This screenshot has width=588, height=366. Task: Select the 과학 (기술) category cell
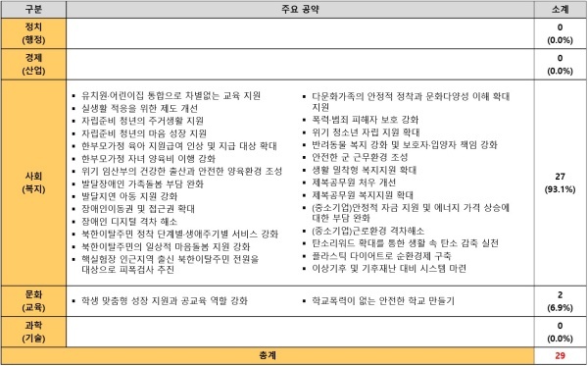[x=33, y=332]
